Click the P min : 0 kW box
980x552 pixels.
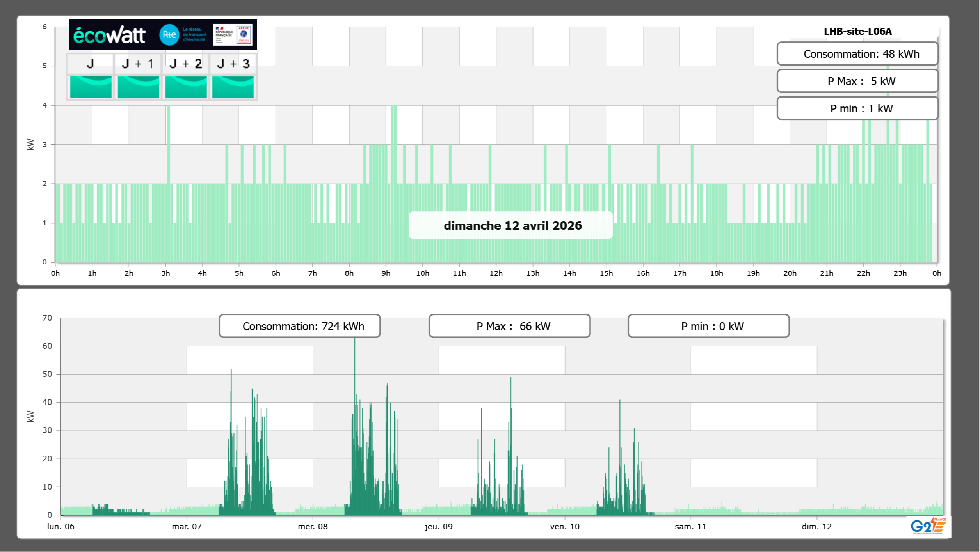pos(708,326)
